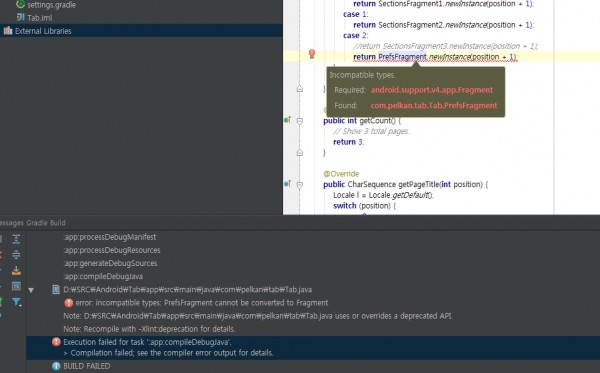600x373 pixels.
Task: Click the fold end marker below return 3
Action: click(x=300, y=153)
